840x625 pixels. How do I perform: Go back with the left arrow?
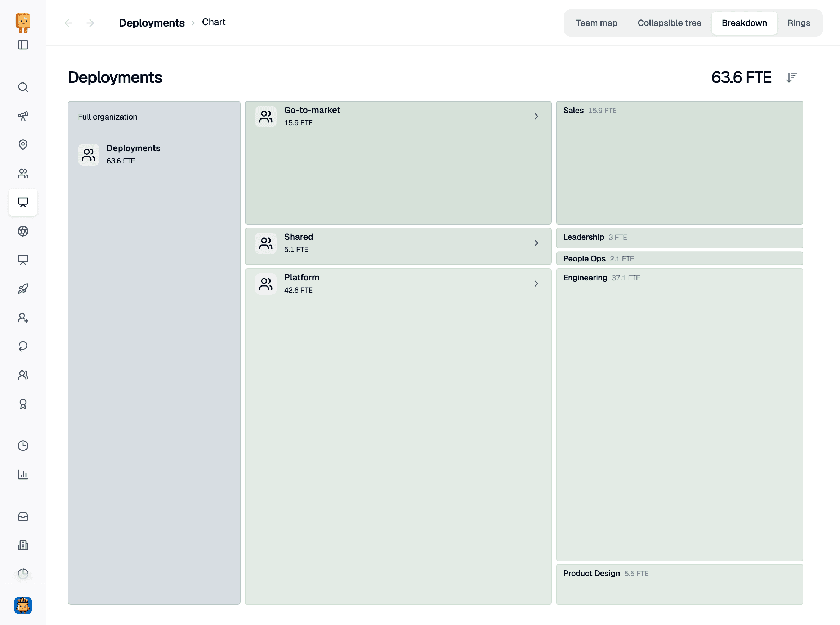68,23
